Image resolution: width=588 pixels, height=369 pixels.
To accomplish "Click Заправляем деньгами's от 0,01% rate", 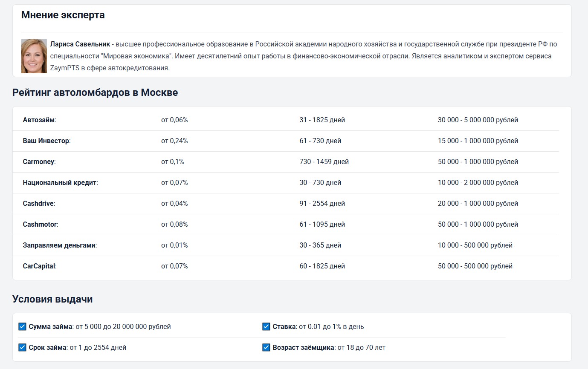I will (x=174, y=245).
